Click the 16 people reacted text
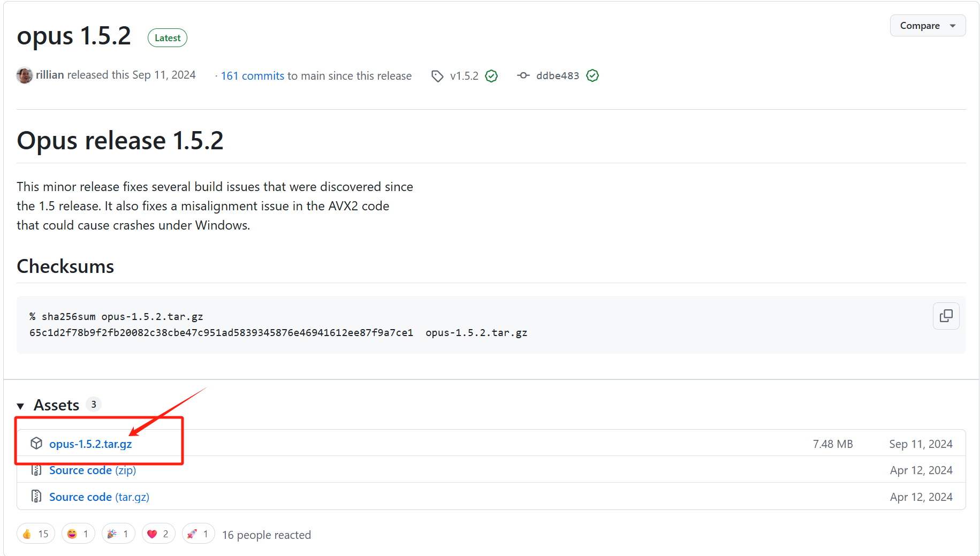The image size is (980, 556). click(267, 535)
